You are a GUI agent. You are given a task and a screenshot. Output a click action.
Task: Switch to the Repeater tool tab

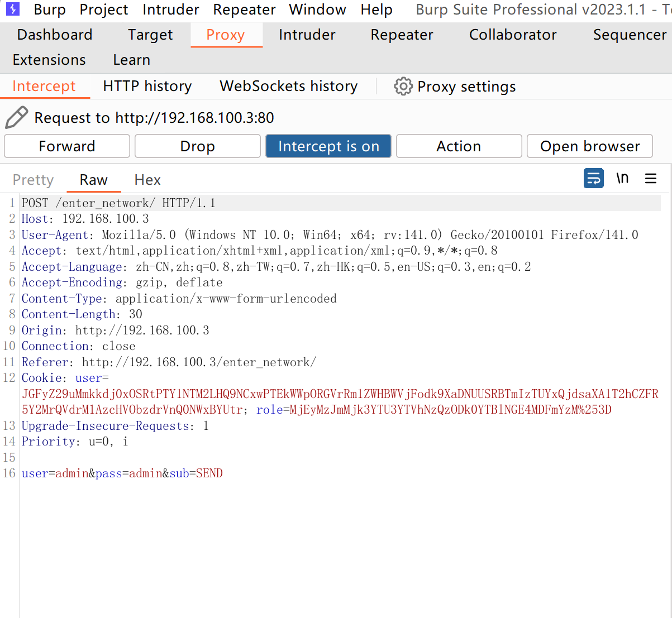pos(402,35)
